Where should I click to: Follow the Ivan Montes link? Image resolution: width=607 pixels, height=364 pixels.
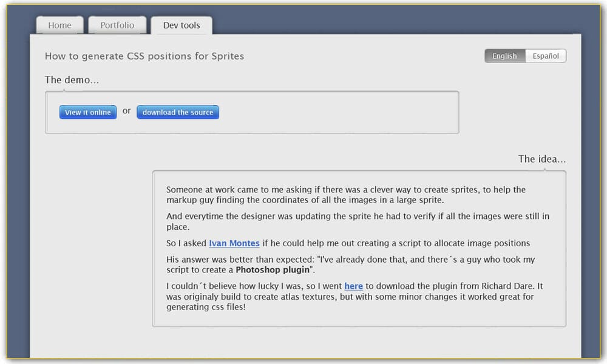(234, 243)
